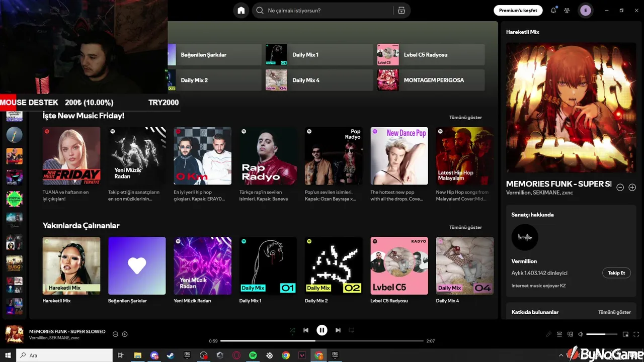Mute with the speaker icon
644x362 pixels.
[581, 334]
